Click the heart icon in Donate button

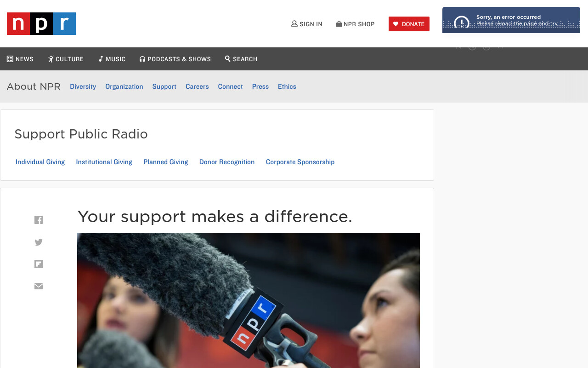point(396,24)
